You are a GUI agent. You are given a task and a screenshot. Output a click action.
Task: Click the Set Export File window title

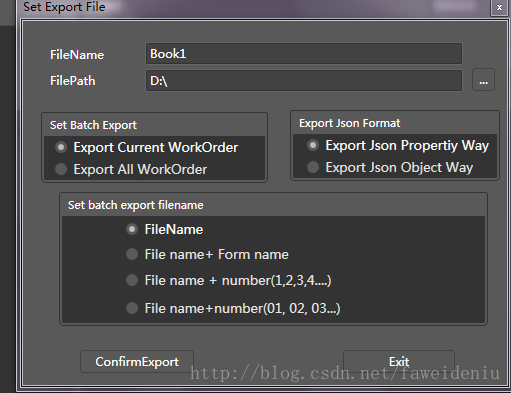pyautogui.click(x=64, y=7)
